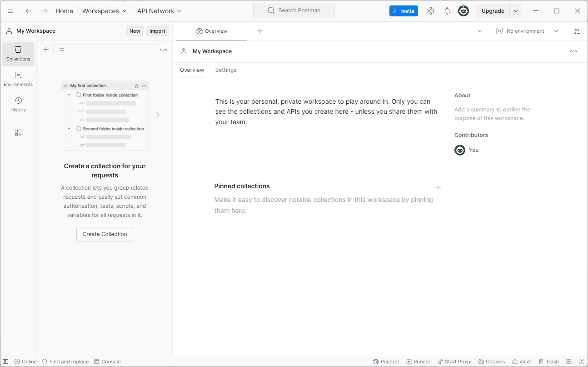Switch to the Settings sub-tab
This screenshot has height=367, width=588.
[x=226, y=70]
